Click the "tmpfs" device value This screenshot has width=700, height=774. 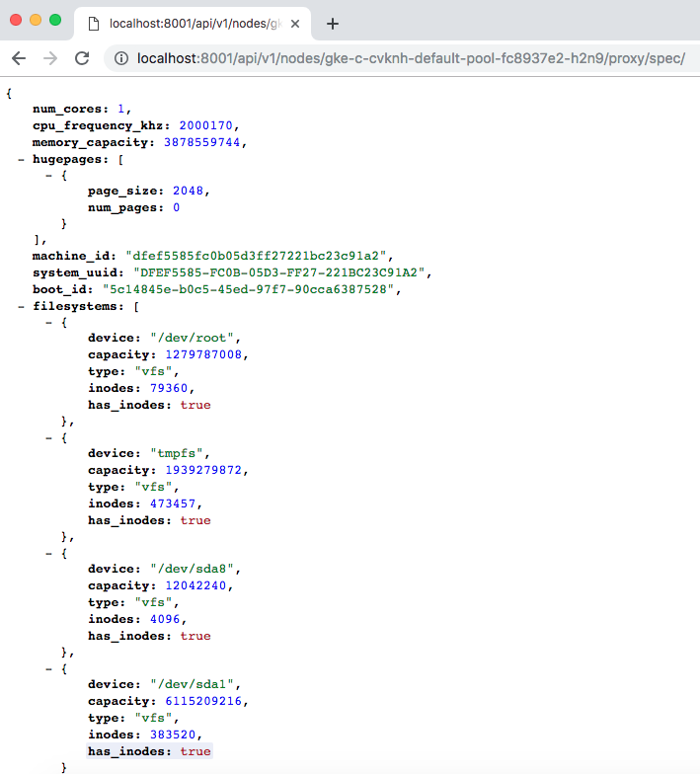[x=177, y=453]
